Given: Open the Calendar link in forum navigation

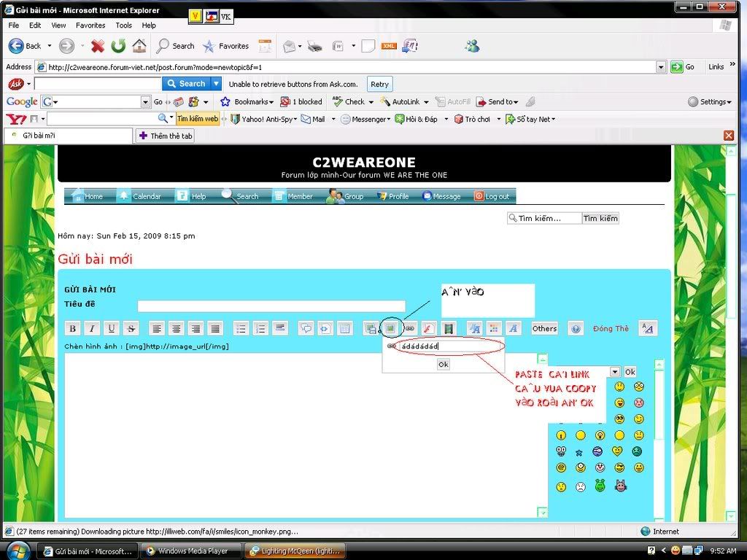Looking at the screenshot, I should coord(140,196).
